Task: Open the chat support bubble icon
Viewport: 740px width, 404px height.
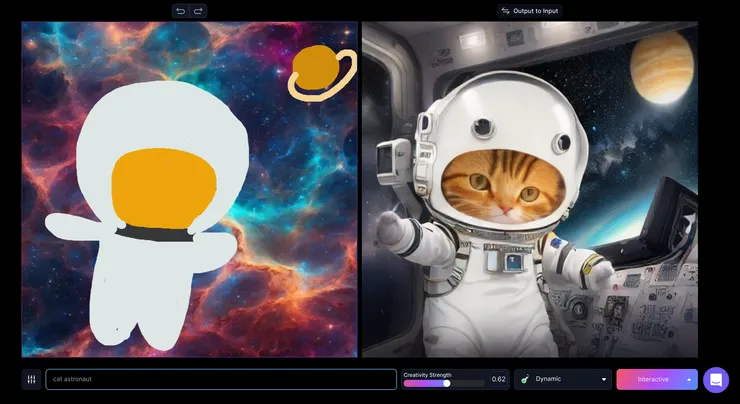Action: click(x=716, y=379)
